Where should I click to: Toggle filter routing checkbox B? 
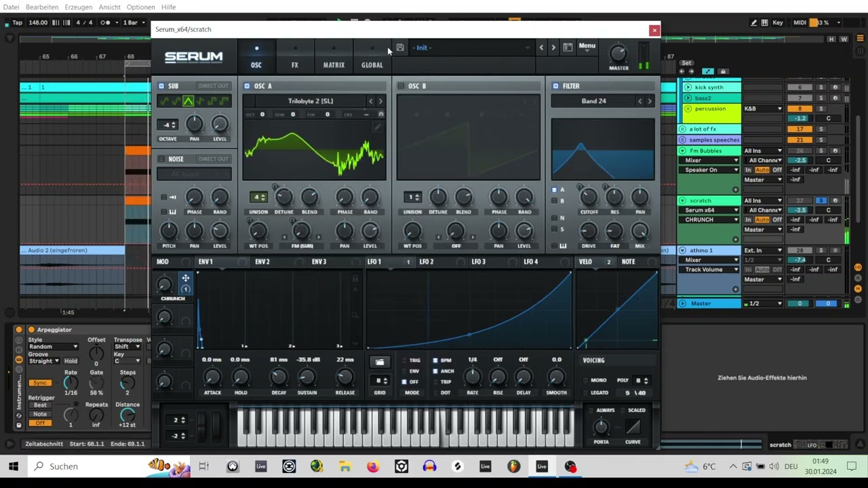[x=554, y=201]
